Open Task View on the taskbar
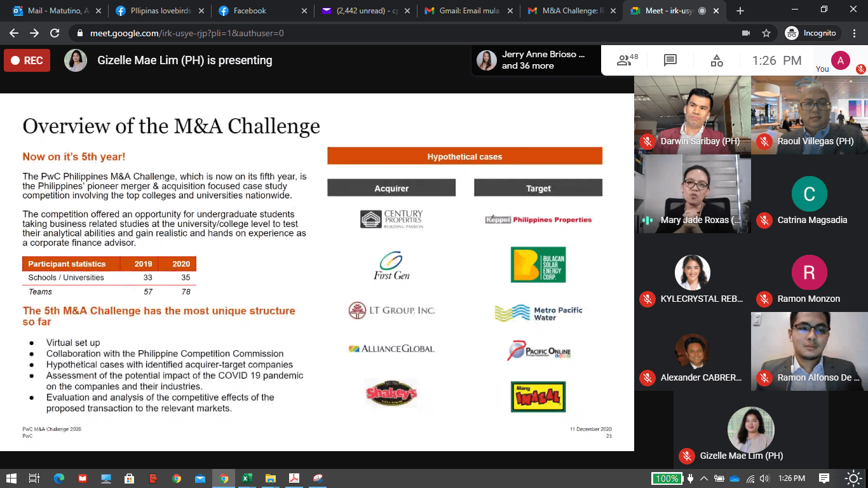 (x=34, y=478)
